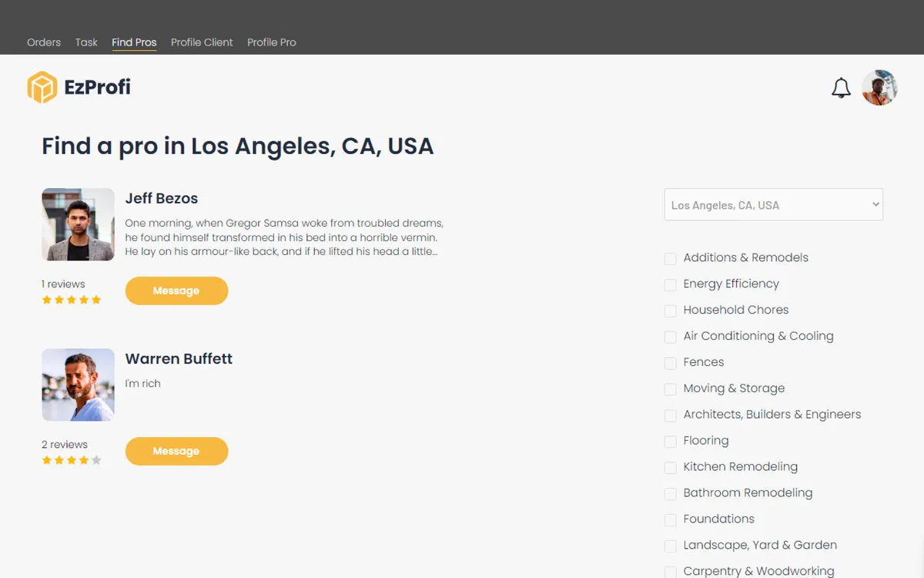Viewport: 924px width, 578px height.
Task: Check Moving & Storage filter
Action: pyautogui.click(x=671, y=389)
